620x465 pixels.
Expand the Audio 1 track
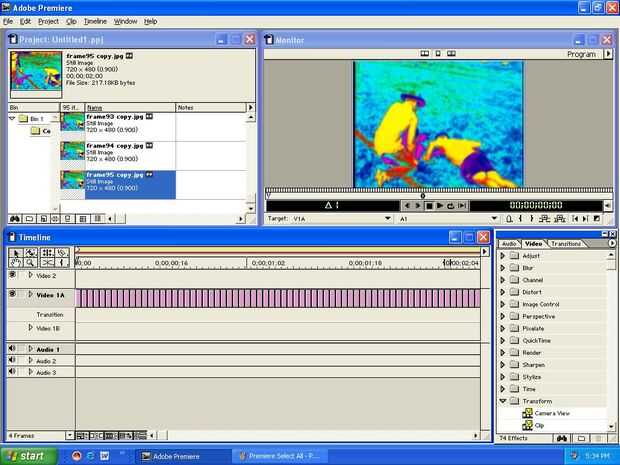coord(30,349)
